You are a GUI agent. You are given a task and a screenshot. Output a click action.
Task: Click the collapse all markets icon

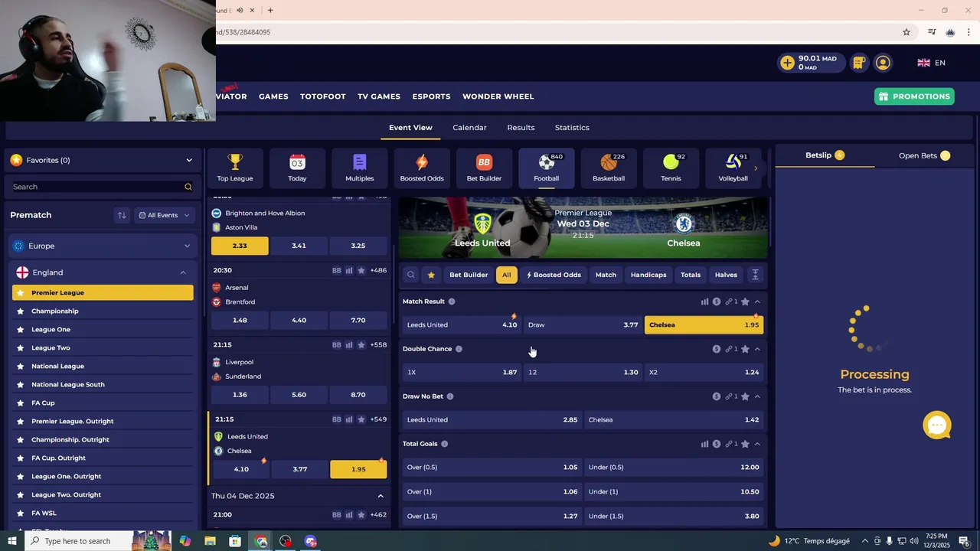pyautogui.click(x=755, y=275)
